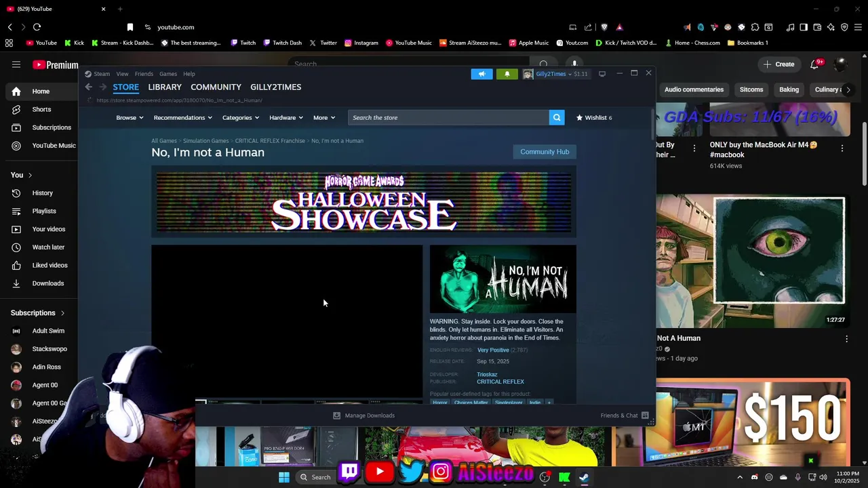Expand the YouTube You section chevron
The width and height of the screenshot is (868, 488).
(x=30, y=175)
